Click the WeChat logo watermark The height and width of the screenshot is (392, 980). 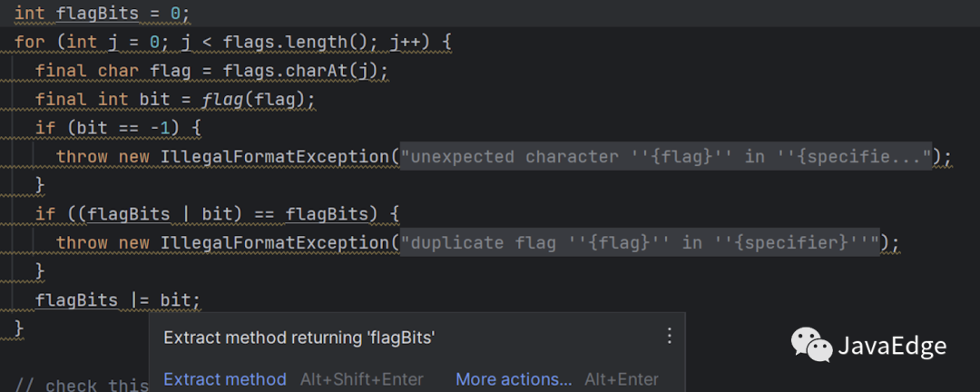click(x=811, y=345)
